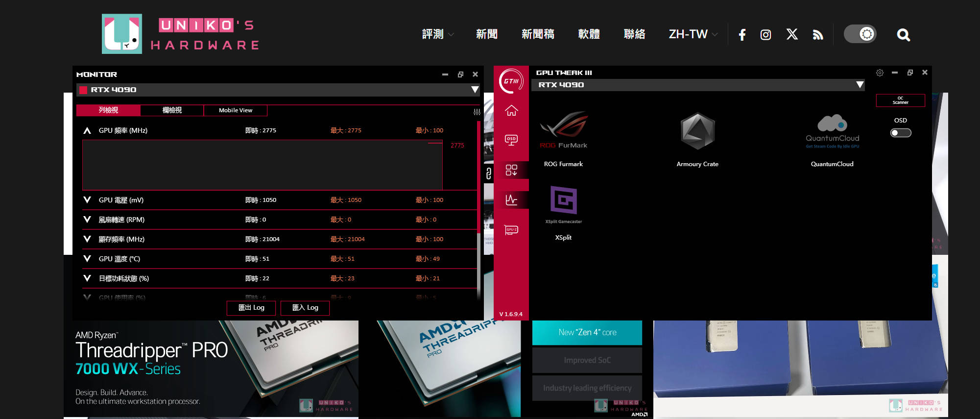
Task: Launch XSplit Gamecaster icon
Action: pos(563,204)
